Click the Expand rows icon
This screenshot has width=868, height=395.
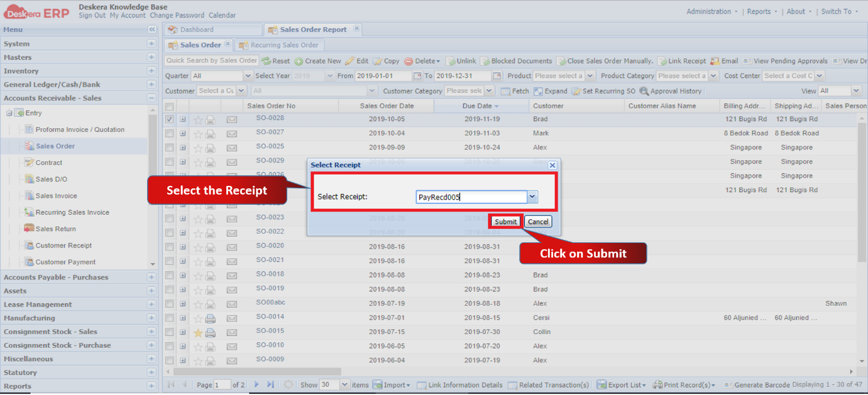pyautogui.click(x=538, y=91)
